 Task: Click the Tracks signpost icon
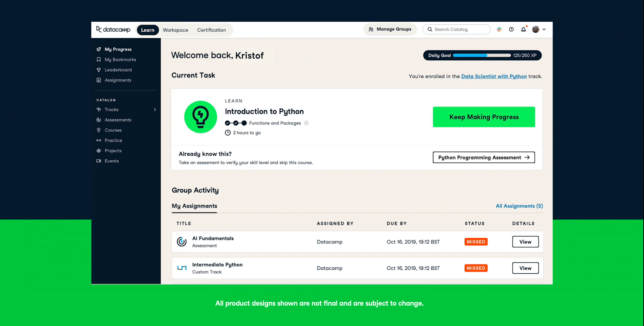click(99, 110)
